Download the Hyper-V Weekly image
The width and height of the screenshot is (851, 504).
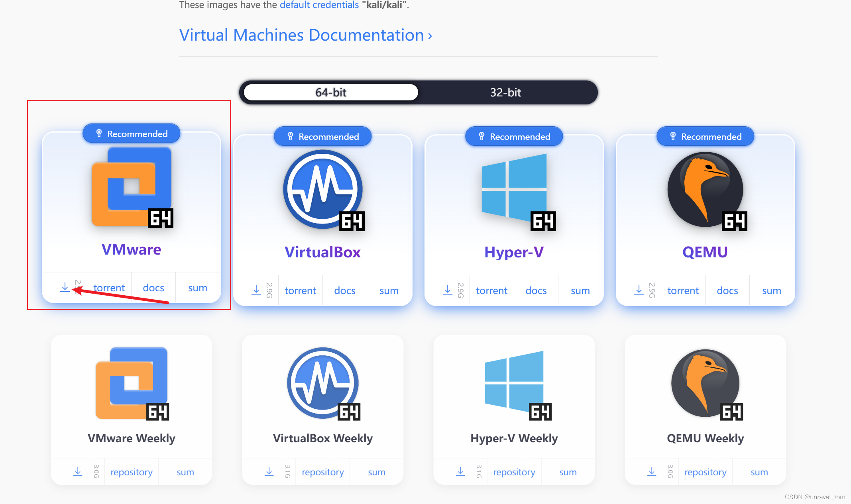coord(460,472)
